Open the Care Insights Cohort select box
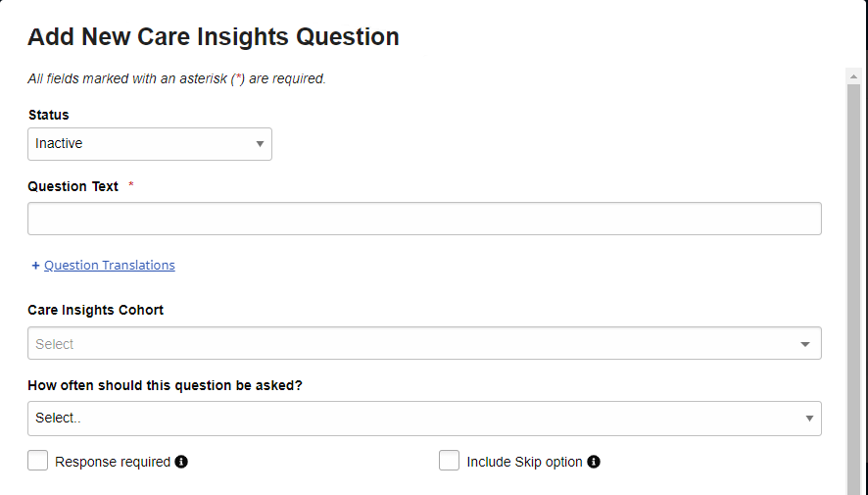Screen dimensions: 868x495 [411, 344]
